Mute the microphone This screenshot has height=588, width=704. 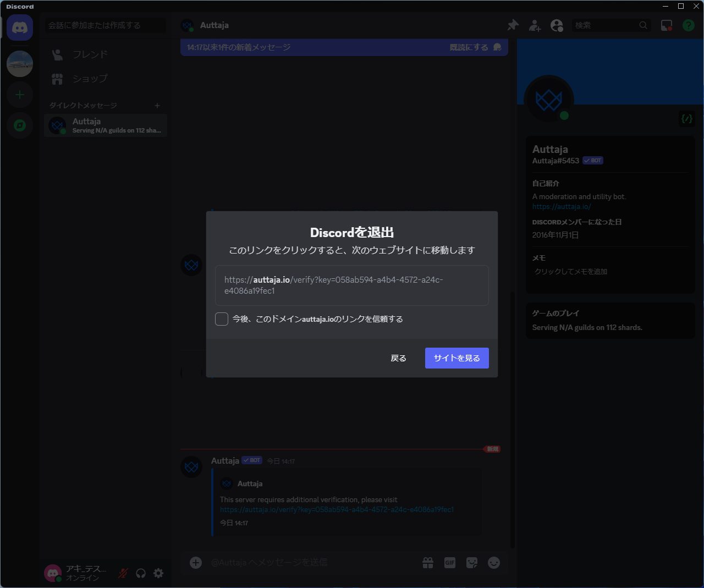point(122,573)
